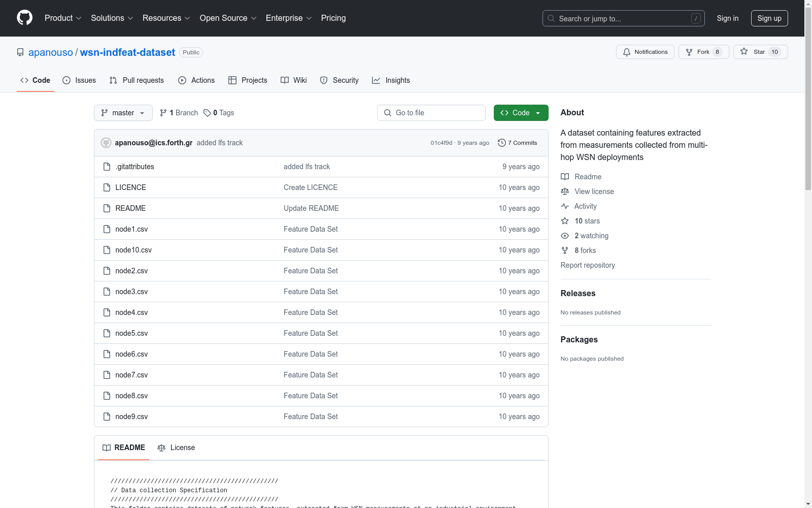812x508 pixels.
Task: Click the Activity pulse icon
Action: (565, 206)
